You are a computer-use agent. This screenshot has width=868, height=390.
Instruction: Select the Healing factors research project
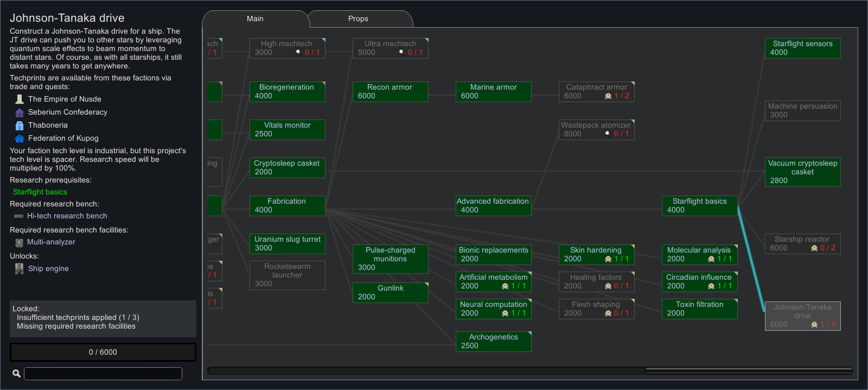coord(597,282)
